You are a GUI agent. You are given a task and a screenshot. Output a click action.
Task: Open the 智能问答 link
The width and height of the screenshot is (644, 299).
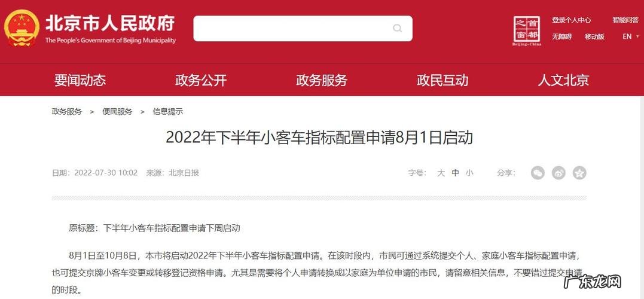(x=625, y=20)
